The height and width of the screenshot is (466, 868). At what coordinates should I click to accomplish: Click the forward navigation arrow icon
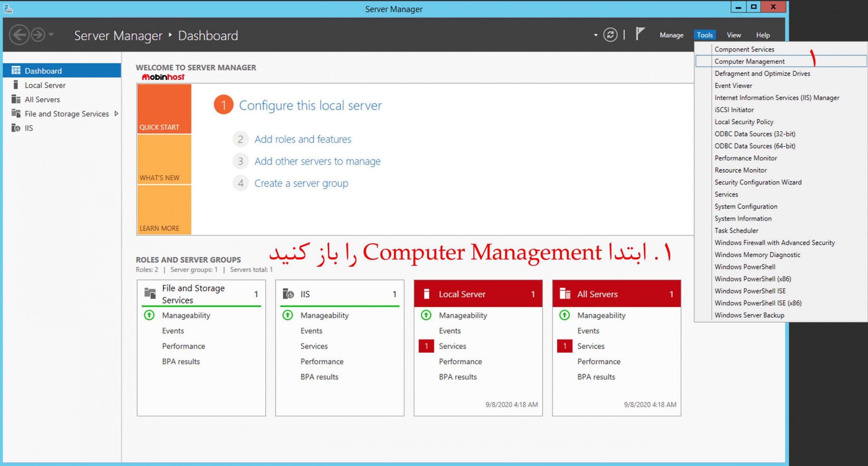[x=38, y=35]
